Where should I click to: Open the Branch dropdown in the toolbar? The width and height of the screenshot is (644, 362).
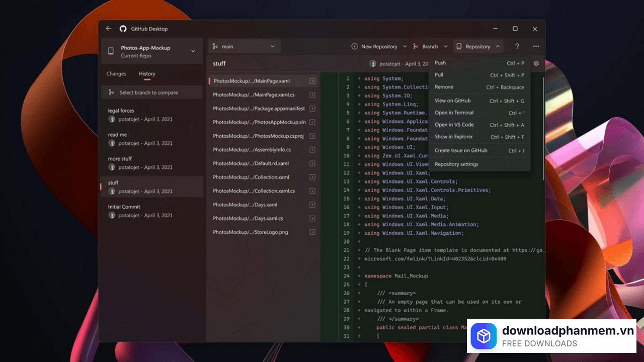click(x=430, y=46)
